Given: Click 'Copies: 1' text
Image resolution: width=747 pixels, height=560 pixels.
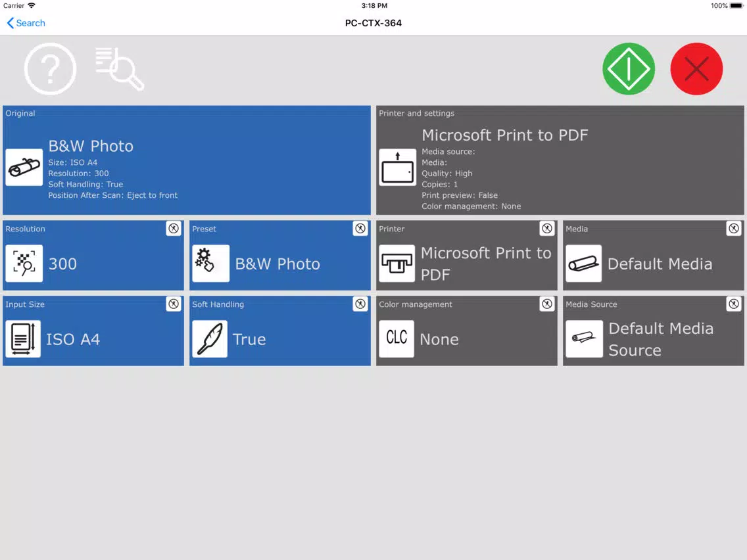Looking at the screenshot, I should (440, 184).
